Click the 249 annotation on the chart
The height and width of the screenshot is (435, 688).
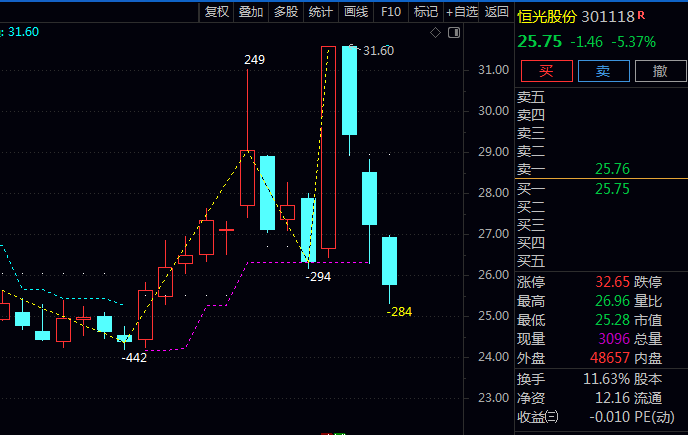pyautogui.click(x=254, y=60)
